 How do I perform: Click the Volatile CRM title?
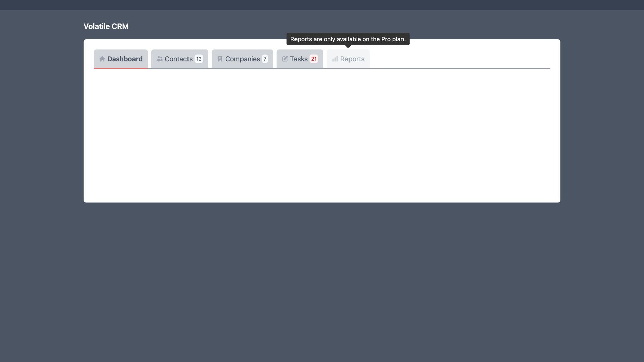106,26
